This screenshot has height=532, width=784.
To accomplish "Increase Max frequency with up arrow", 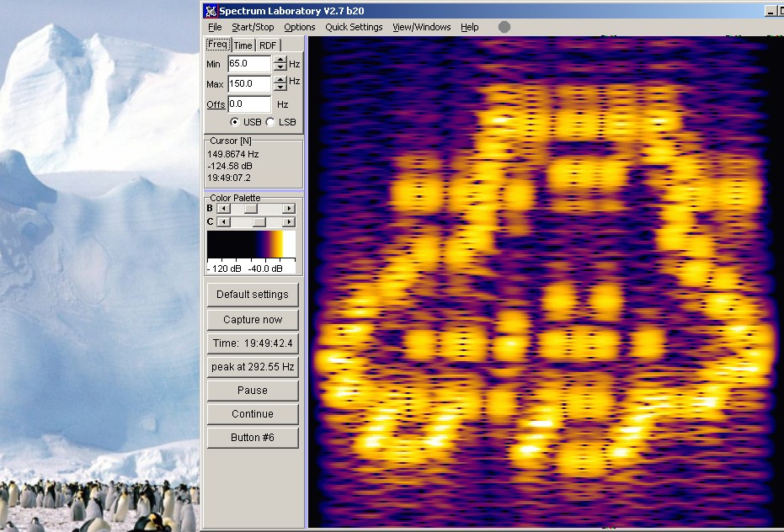I will [280, 80].
